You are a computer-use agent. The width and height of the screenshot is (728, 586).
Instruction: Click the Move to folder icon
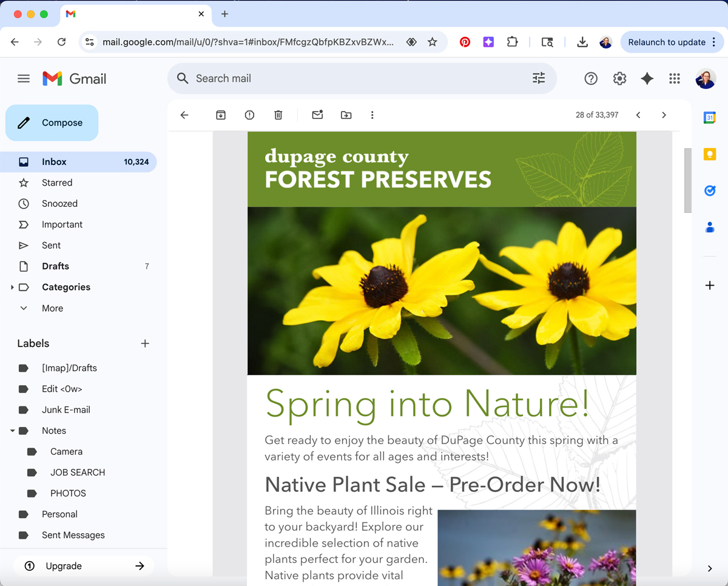(x=346, y=115)
